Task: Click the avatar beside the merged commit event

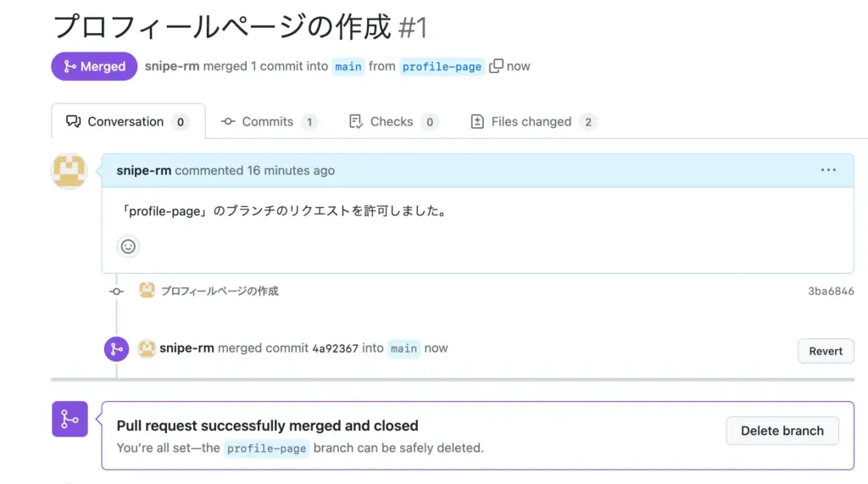Action: (x=147, y=348)
